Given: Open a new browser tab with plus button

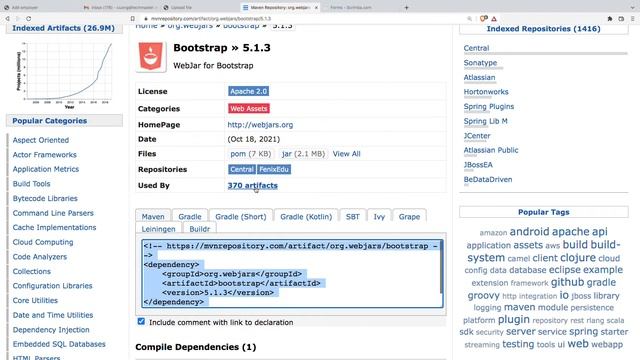Looking at the screenshot, I should click(x=406, y=7).
